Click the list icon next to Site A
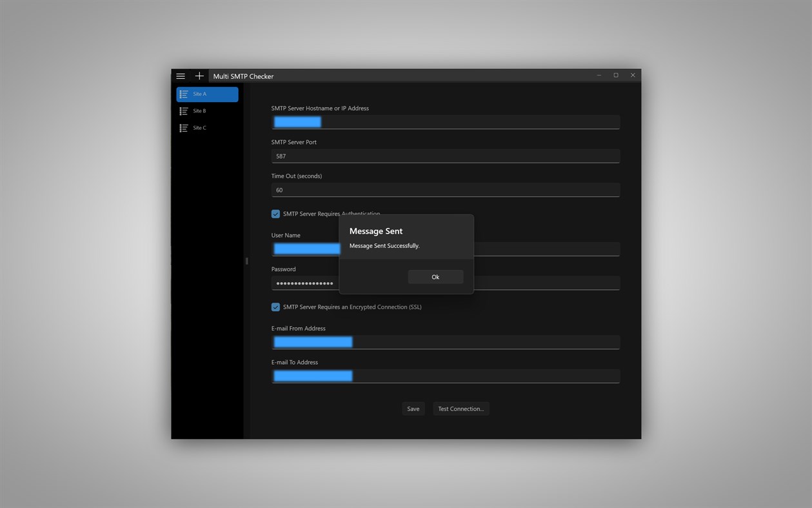This screenshot has height=508, width=812. [x=183, y=94]
